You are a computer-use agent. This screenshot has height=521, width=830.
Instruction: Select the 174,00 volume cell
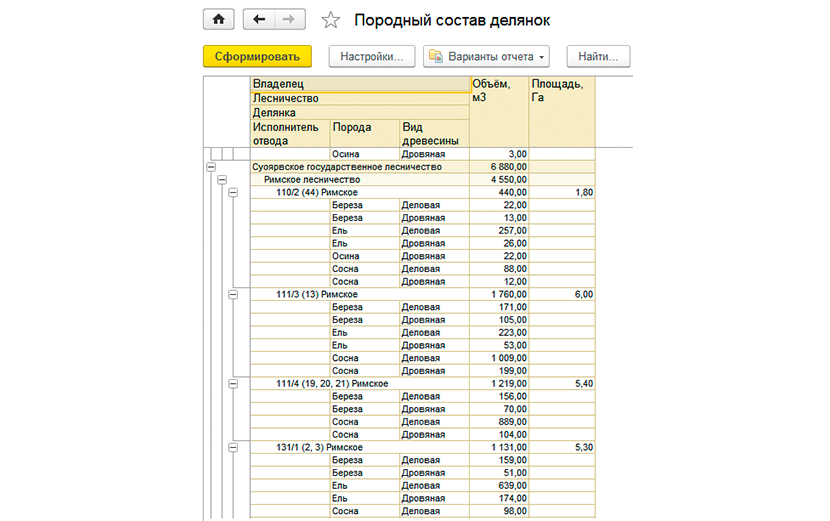tap(499, 498)
